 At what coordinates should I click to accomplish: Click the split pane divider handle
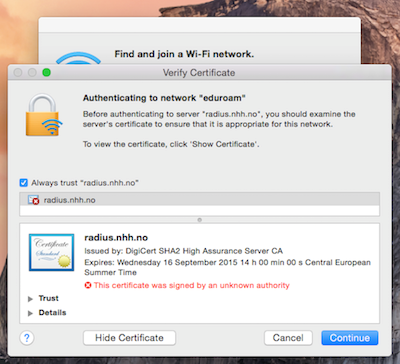199,220
